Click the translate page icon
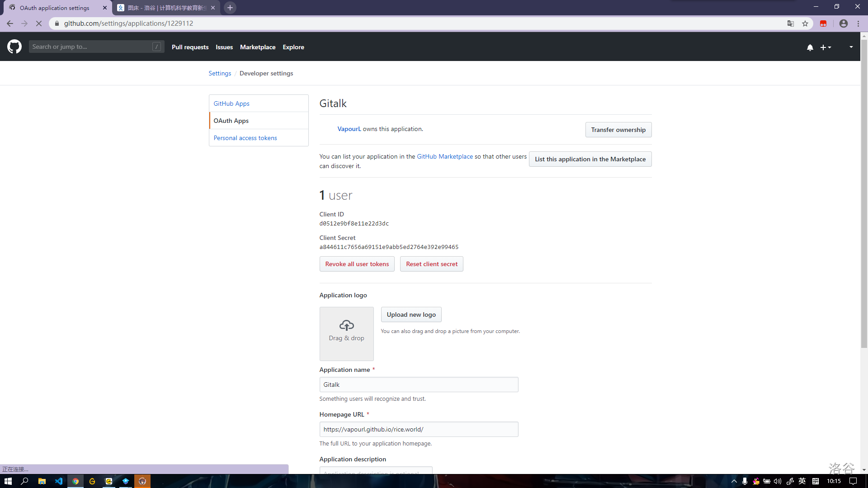The image size is (868, 488). [791, 23]
